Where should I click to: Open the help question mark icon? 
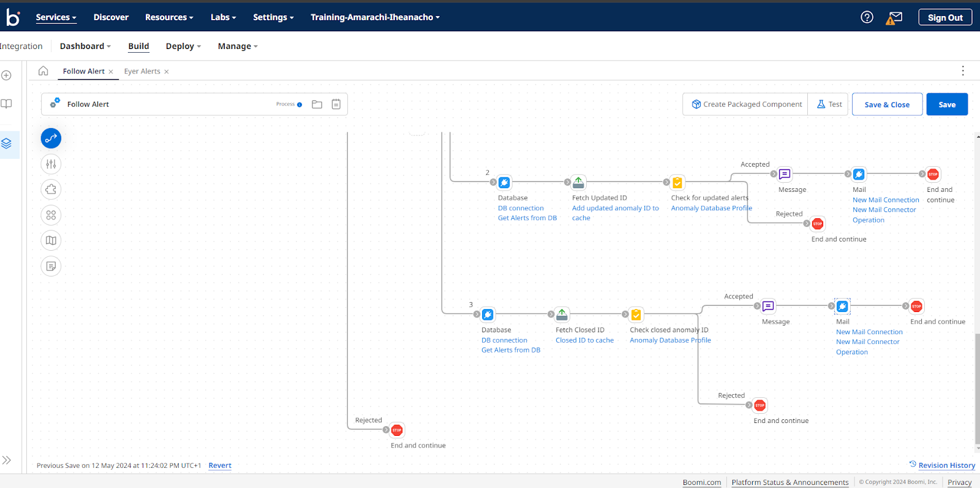[x=867, y=17]
